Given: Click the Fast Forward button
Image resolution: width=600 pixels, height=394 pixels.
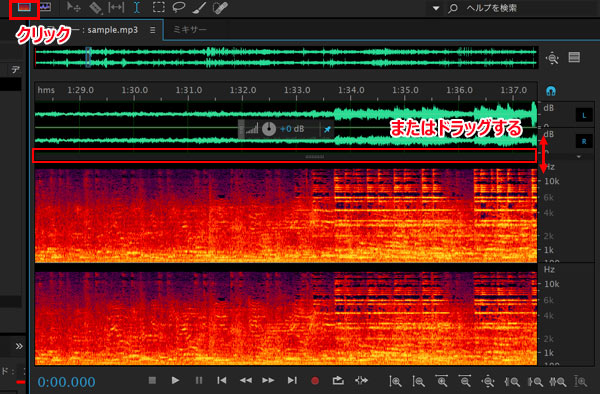Looking at the screenshot, I should 269,380.
